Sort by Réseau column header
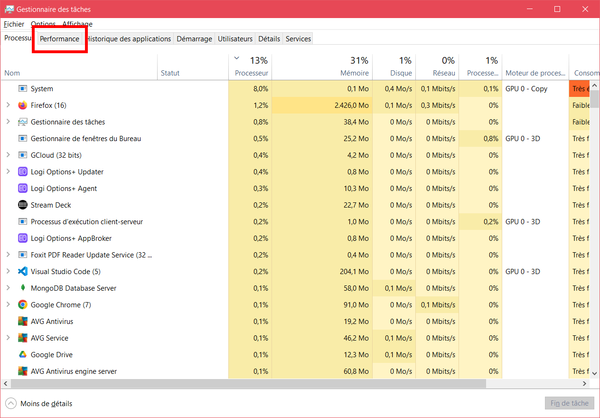This screenshot has height=418, width=600. (437, 67)
